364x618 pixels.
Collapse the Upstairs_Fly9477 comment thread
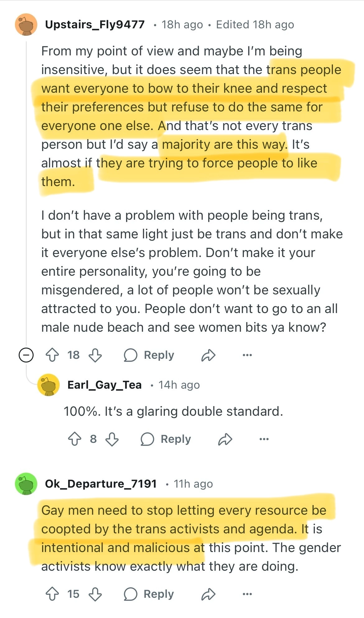point(26,355)
